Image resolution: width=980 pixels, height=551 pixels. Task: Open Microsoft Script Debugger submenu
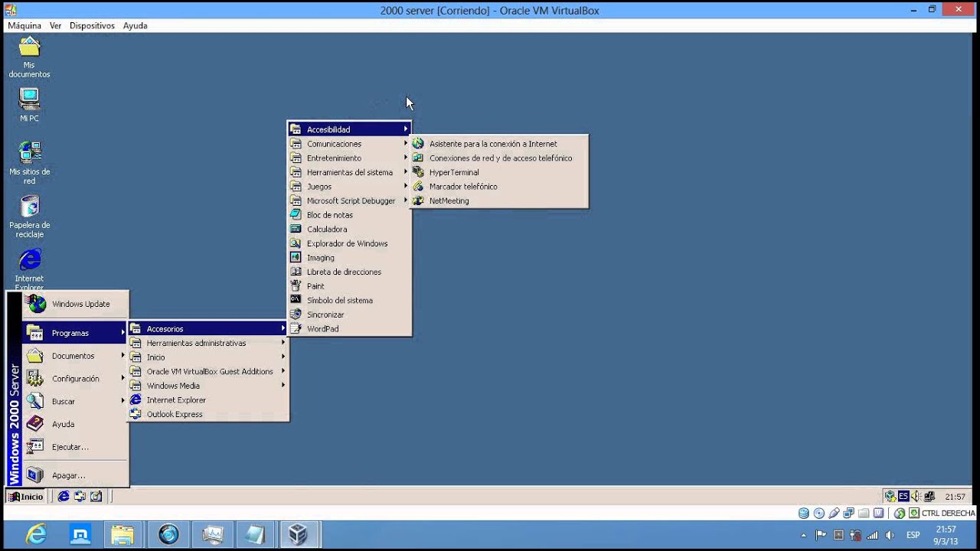pyautogui.click(x=349, y=201)
